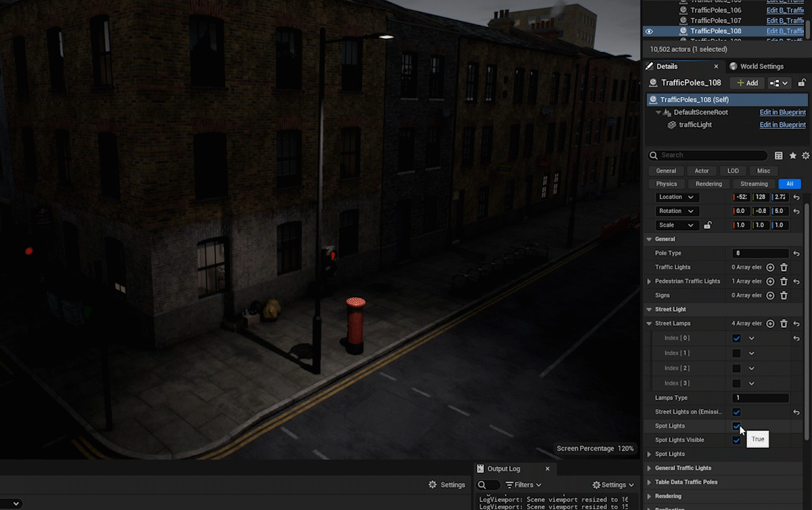Add element to Traffic Lights array
Screen dimensions: 812x510
(x=770, y=267)
